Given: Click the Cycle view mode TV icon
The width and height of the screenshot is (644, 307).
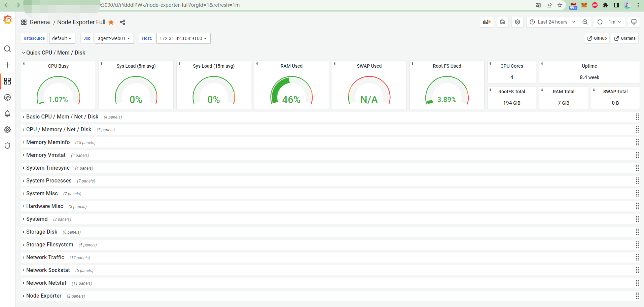Looking at the screenshot, I should click(634, 22).
